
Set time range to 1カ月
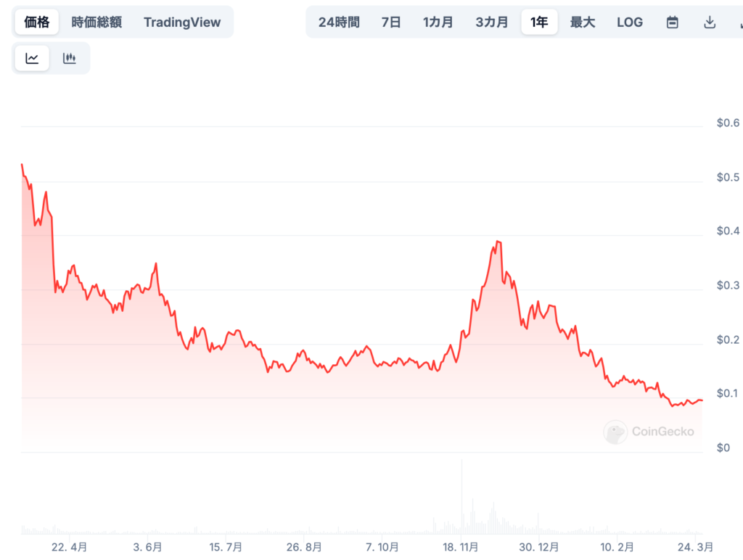click(438, 22)
